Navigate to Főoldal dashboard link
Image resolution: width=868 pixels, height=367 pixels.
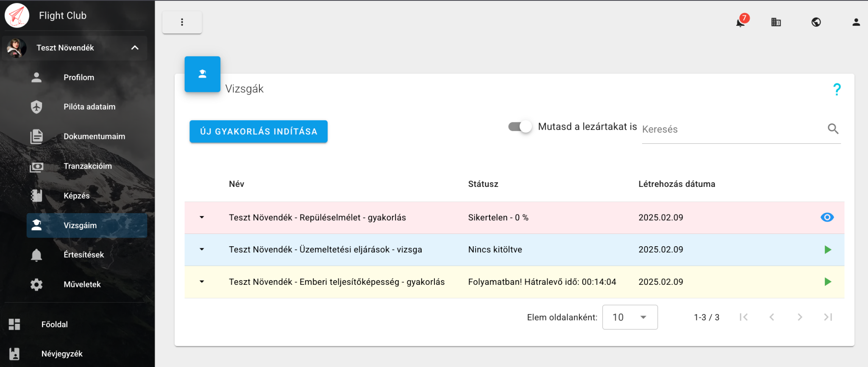54,325
